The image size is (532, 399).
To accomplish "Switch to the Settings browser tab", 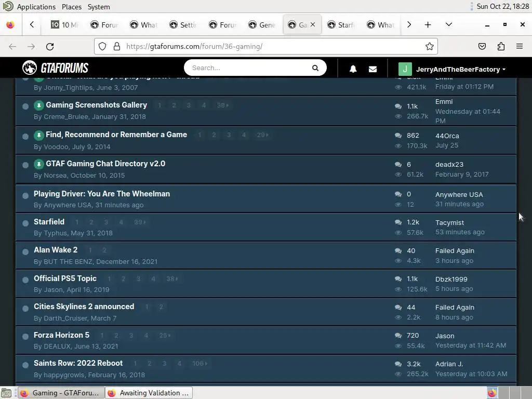I will (183, 25).
